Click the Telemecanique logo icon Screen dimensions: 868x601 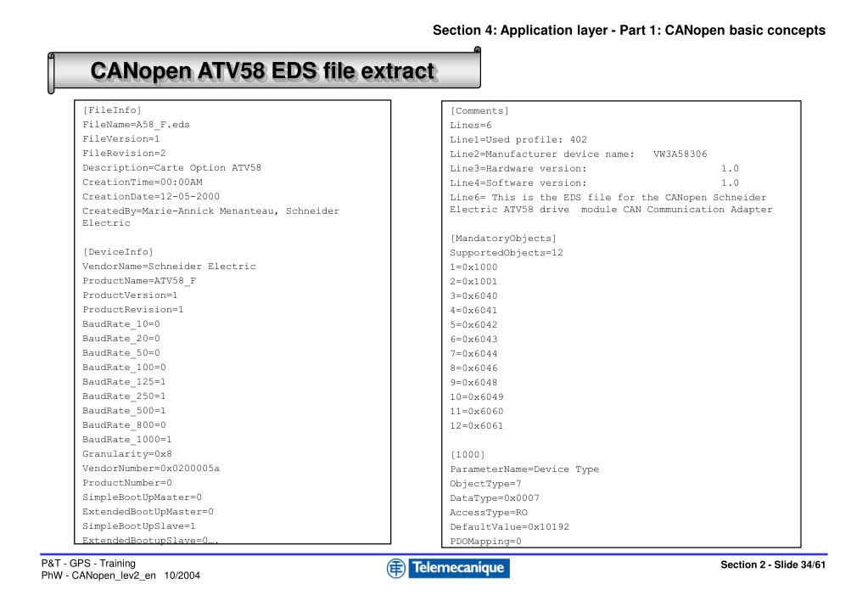[396, 569]
